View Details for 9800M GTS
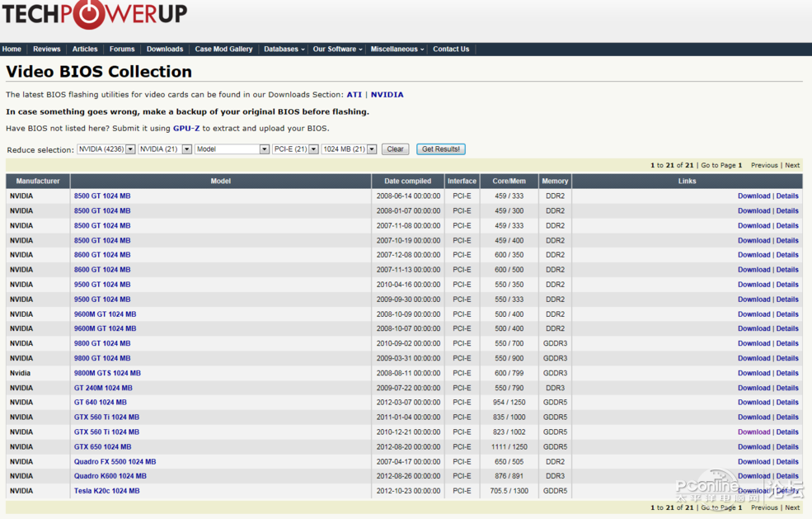This screenshot has height=519, width=812. coord(787,373)
